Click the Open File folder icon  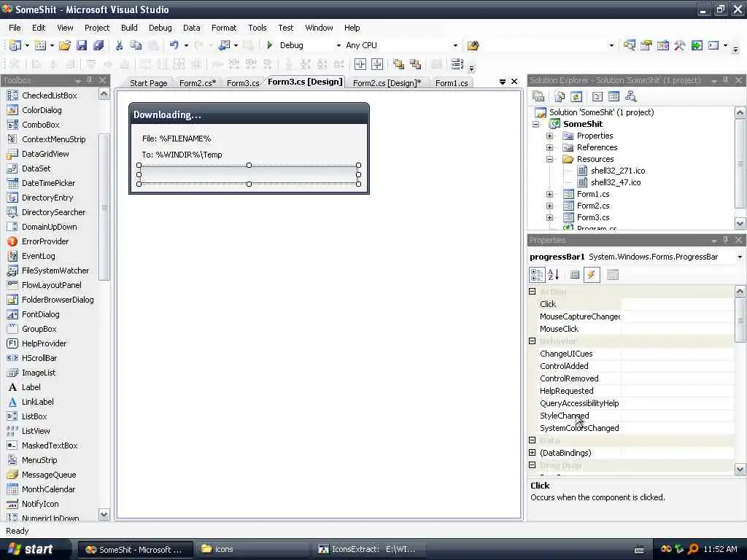pyautogui.click(x=65, y=45)
